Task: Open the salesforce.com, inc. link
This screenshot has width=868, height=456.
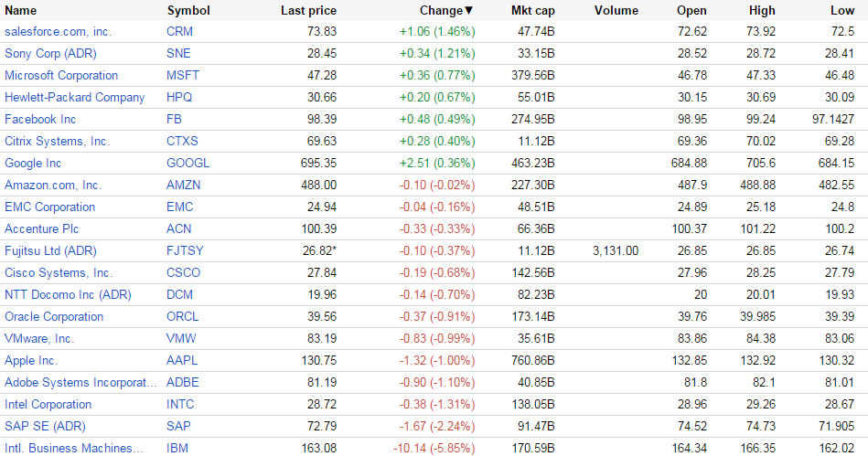Action: point(58,32)
